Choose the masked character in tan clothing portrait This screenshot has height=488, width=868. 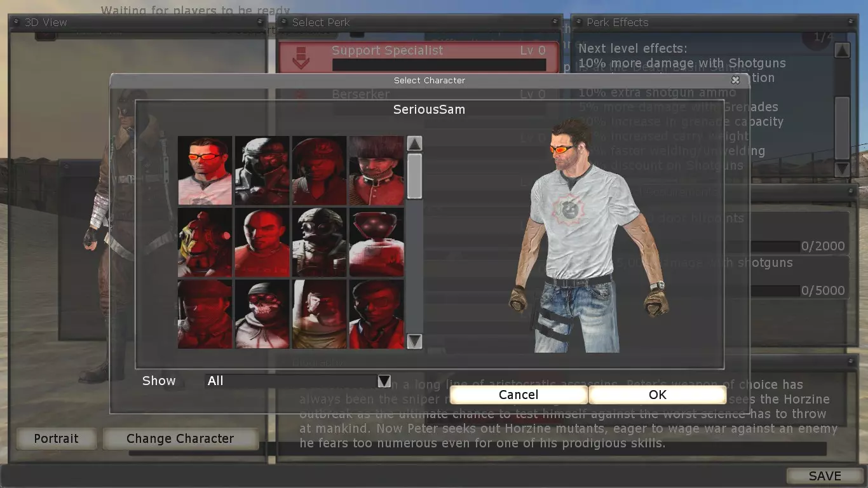(319, 314)
